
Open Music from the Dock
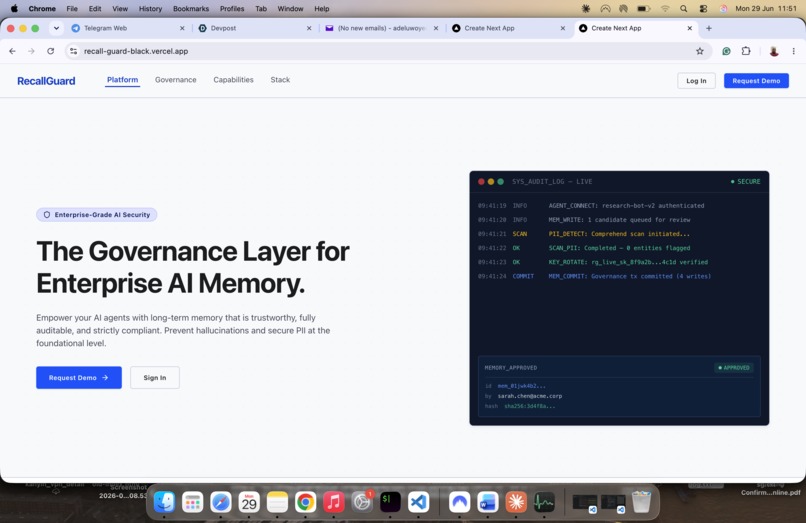[334, 502]
